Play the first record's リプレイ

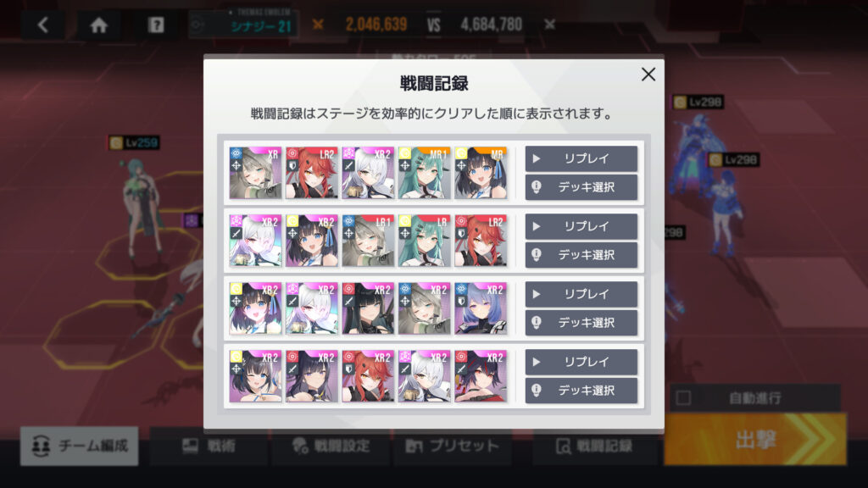click(x=581, y=158)
